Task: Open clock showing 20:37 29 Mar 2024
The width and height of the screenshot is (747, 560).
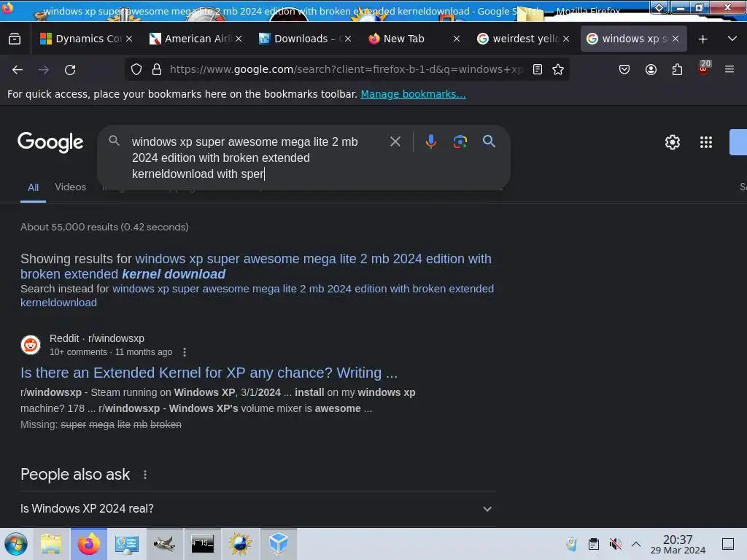Action: pyautogui.click(x=678, y=544)
